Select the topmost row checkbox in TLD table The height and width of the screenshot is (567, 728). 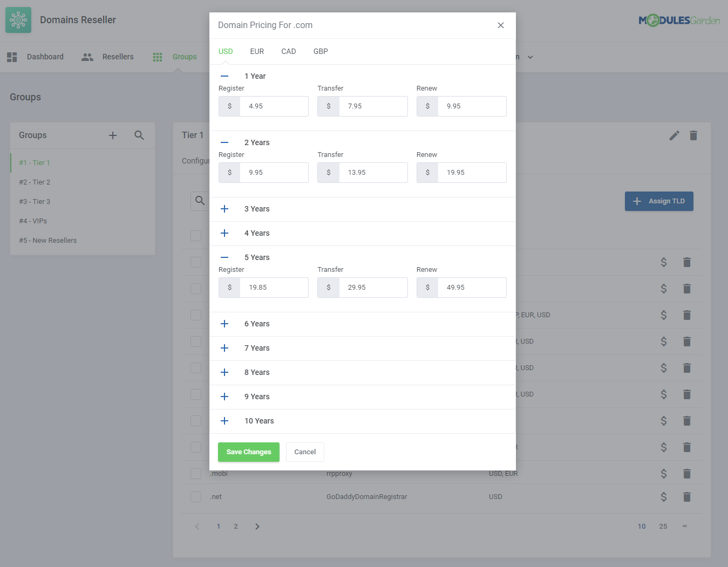pos(195,235)
